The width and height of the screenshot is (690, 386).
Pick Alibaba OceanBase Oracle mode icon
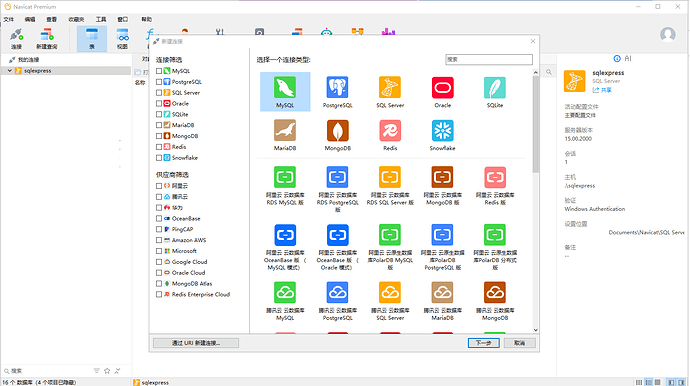pyautogui.click(x=337, y=235)
